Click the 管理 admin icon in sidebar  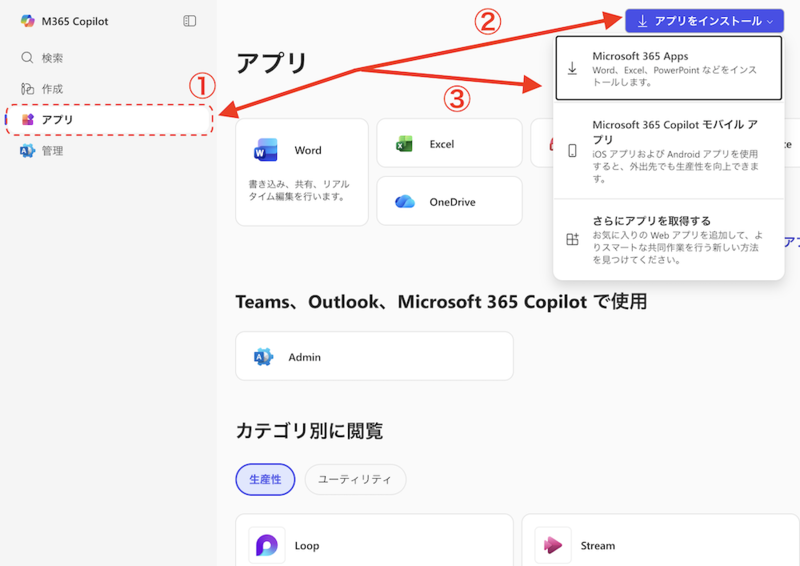[x=27, y=151]
